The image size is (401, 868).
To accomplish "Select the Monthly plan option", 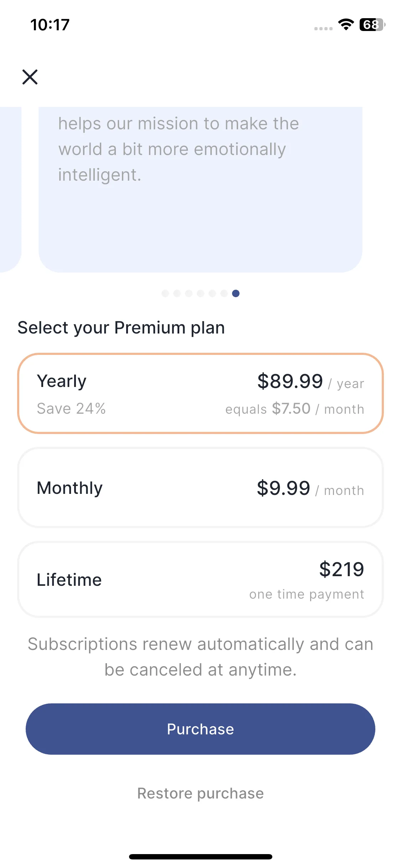I will 200,487.
